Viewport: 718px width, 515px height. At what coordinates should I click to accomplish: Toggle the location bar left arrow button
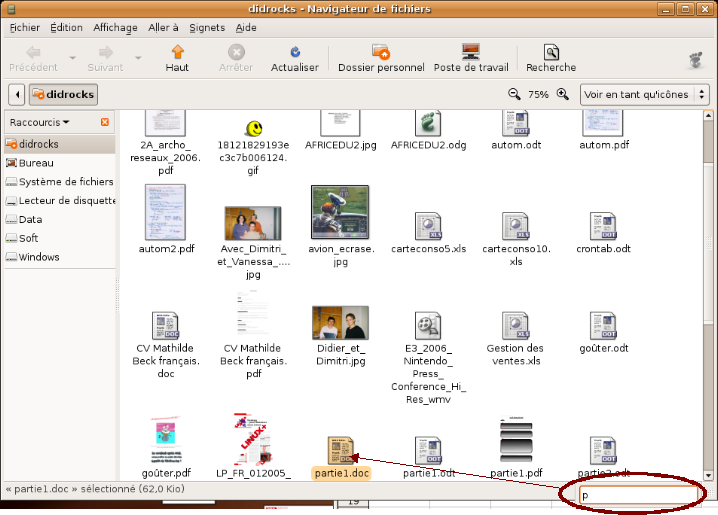point(17,94)
